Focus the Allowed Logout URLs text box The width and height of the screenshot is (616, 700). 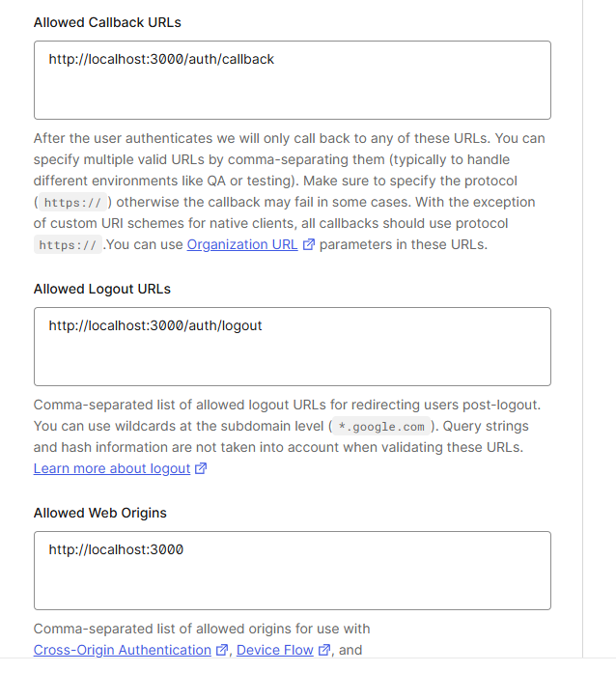(292, 347)
